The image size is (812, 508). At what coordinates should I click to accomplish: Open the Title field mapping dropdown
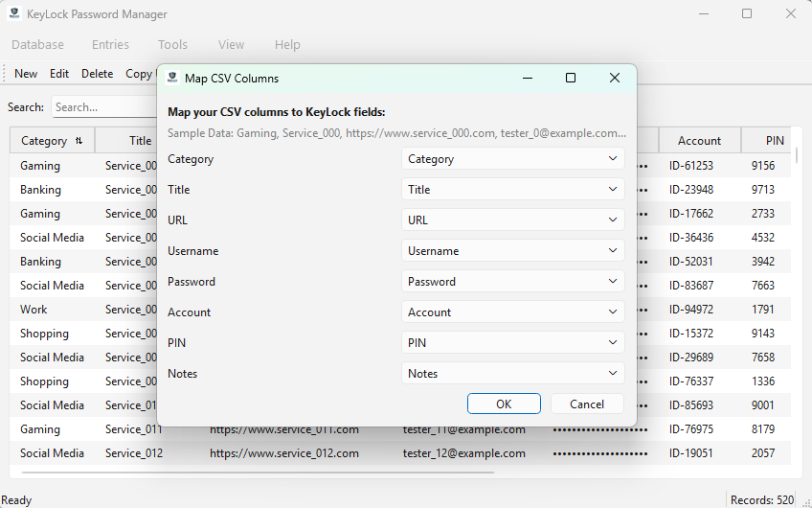pos(512,190)
